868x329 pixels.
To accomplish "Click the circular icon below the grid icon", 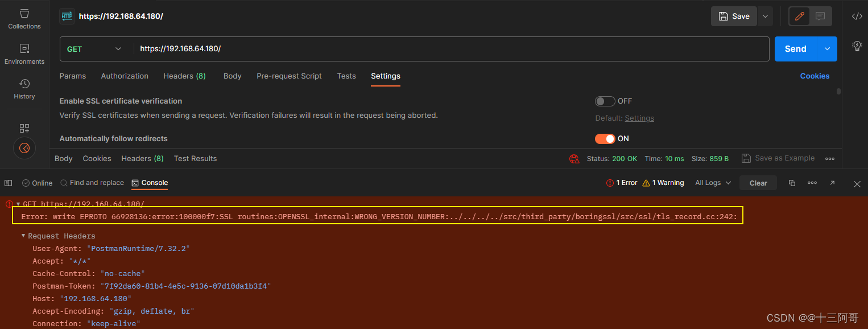I will [x=24, y=148].
